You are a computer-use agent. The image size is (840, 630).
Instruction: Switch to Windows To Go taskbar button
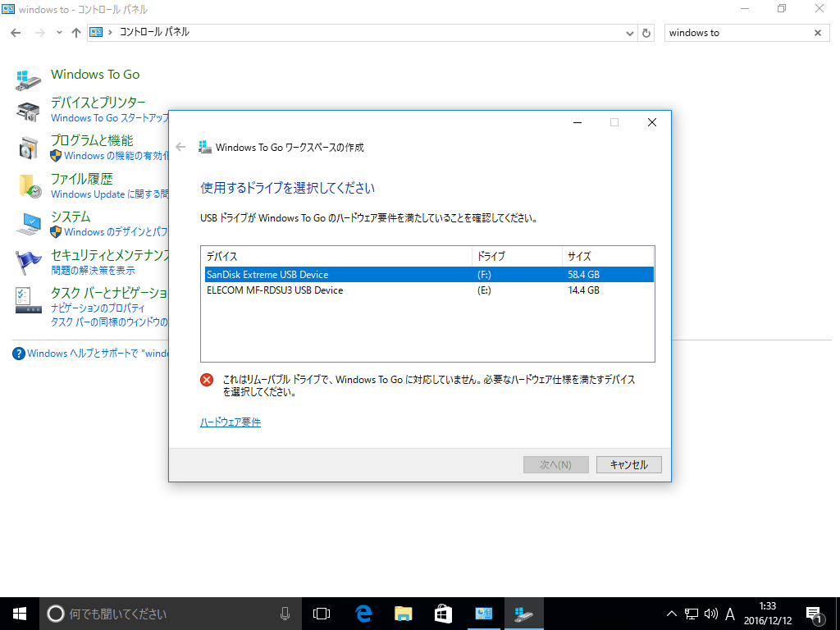pos(524,614)
